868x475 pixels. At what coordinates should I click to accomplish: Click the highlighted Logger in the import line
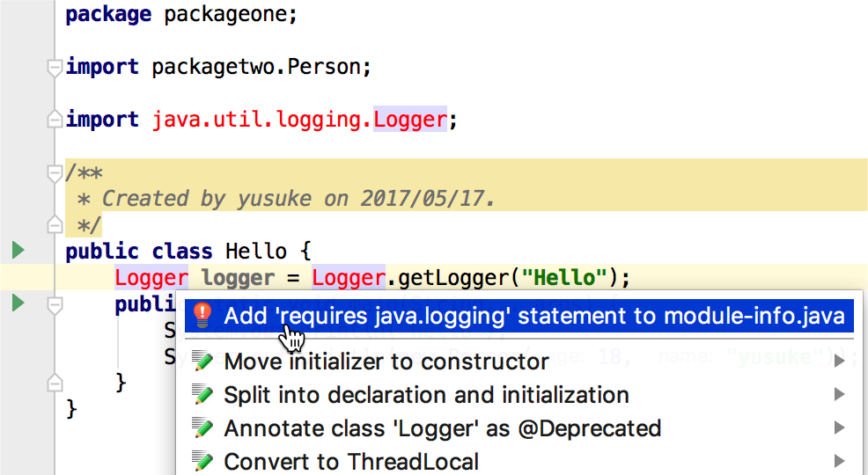(410, 120)
